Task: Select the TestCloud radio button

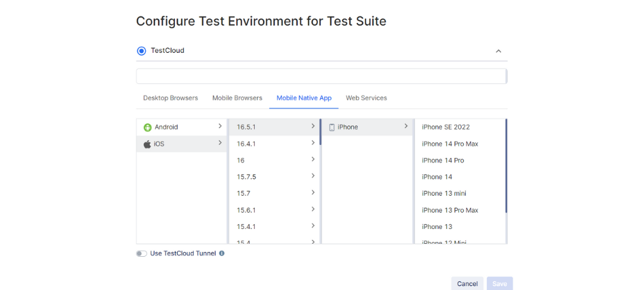Action: [141, 51]
